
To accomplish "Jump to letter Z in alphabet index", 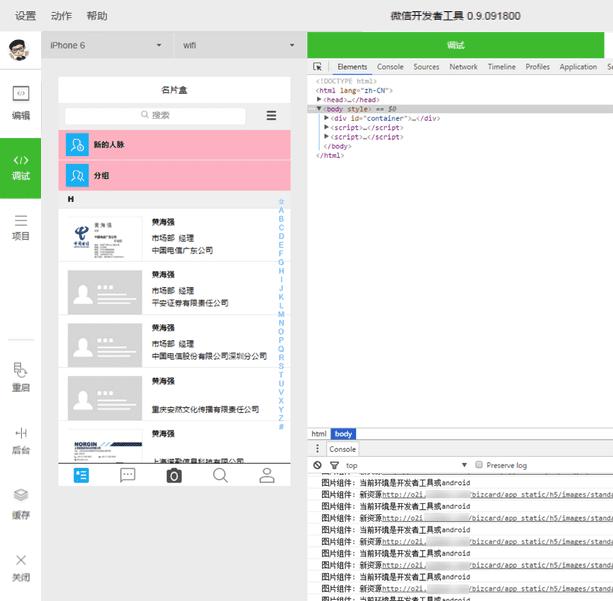I will [x=281, y=418].
